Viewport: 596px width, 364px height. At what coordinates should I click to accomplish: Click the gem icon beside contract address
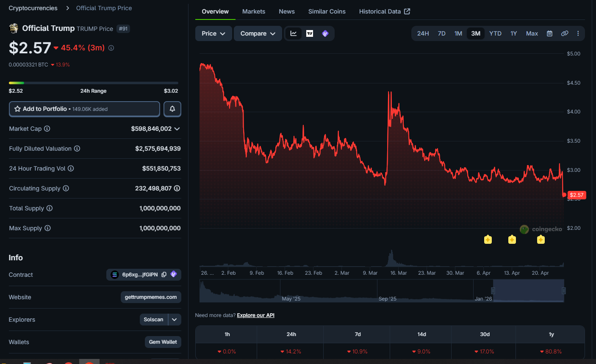click(x=174, y=274)
